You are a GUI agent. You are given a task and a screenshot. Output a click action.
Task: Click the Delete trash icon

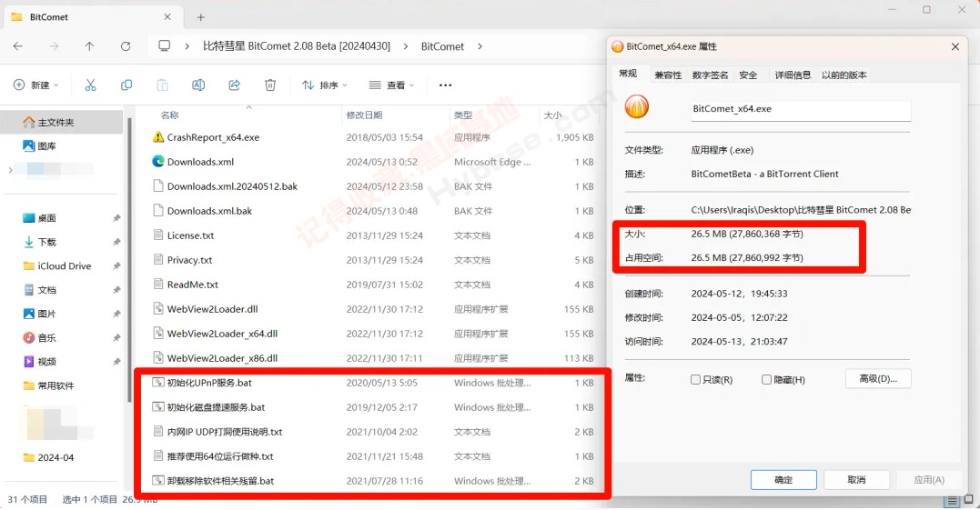(x=270, y=85)
